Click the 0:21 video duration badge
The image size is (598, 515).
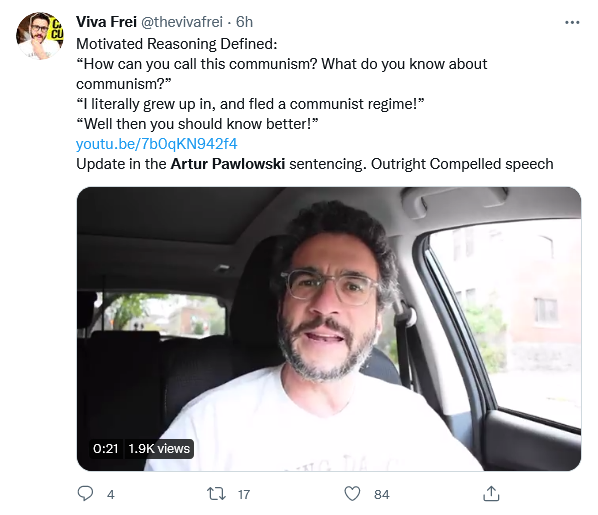(x=106, y=449)
